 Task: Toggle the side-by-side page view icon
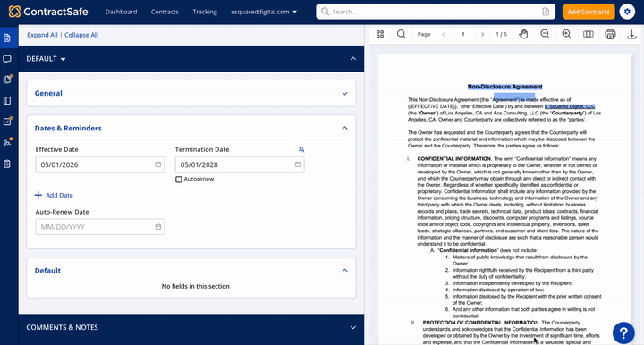pyautogui.click(x=589, y=34)
